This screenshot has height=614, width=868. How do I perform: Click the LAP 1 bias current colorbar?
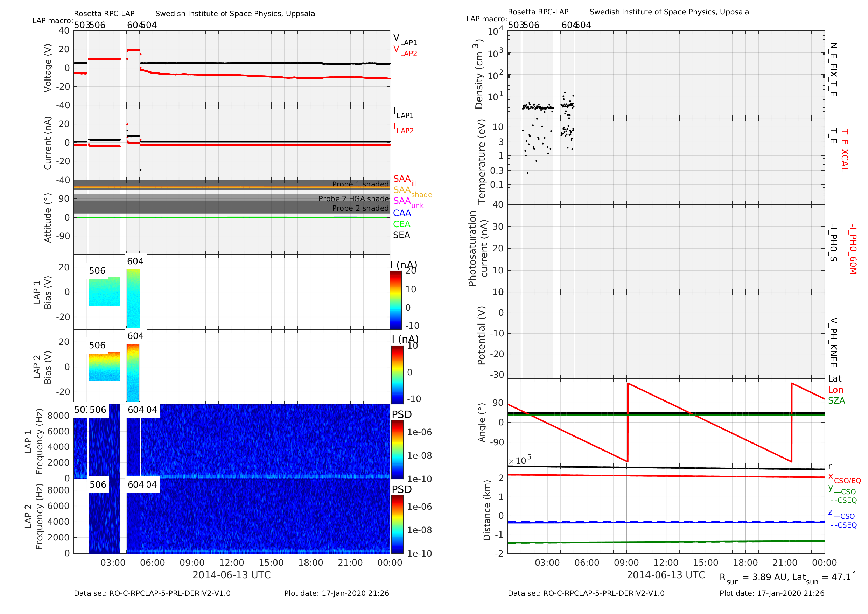[x=396, y=300]
